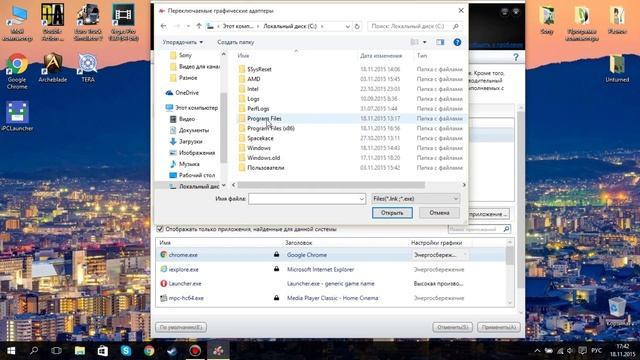This screenshot has width=640, height=360.
Task: Click the application search magnifier icon
Action: tap(506, 229)
